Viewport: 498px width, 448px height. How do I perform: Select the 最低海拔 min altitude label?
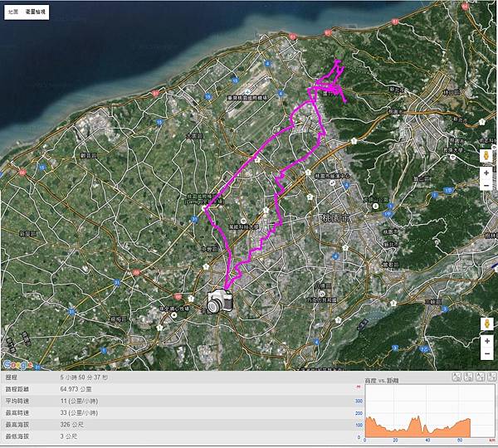(17, 436)
